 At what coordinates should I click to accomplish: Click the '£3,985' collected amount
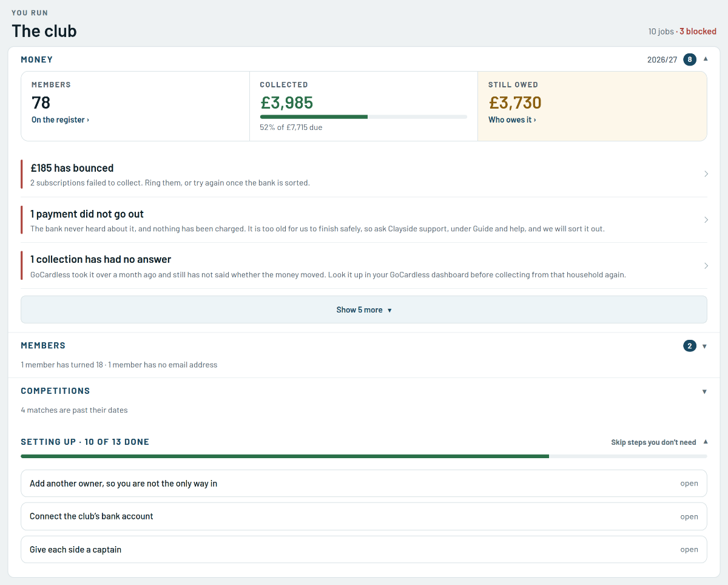pyautogui.click(x=286, y=103)
